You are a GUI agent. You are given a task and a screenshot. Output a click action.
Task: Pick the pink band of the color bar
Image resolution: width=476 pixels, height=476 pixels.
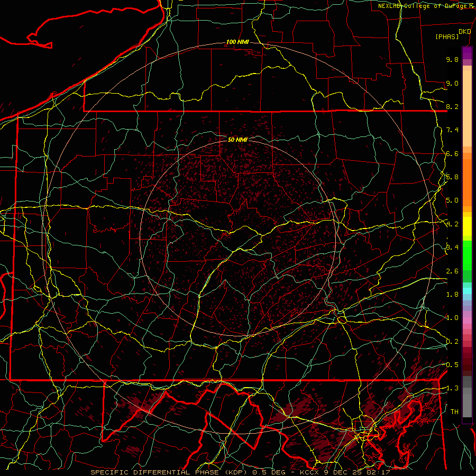(467, 321)
